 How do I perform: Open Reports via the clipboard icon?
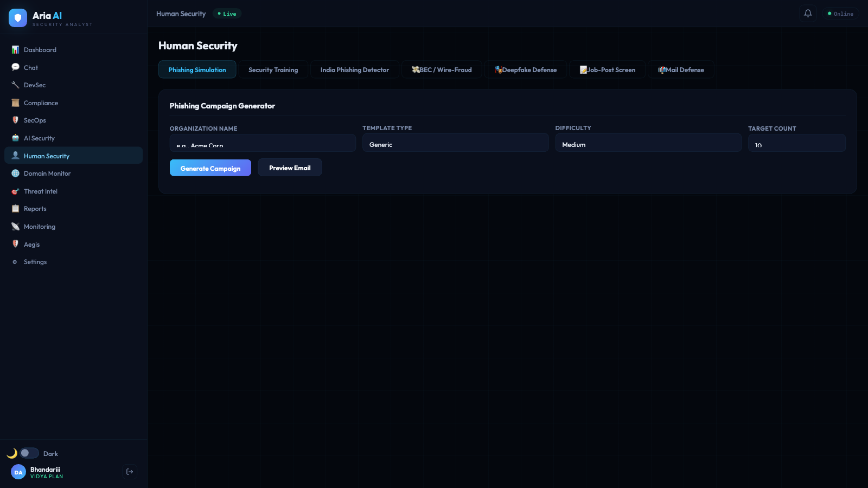click(15, 209)
